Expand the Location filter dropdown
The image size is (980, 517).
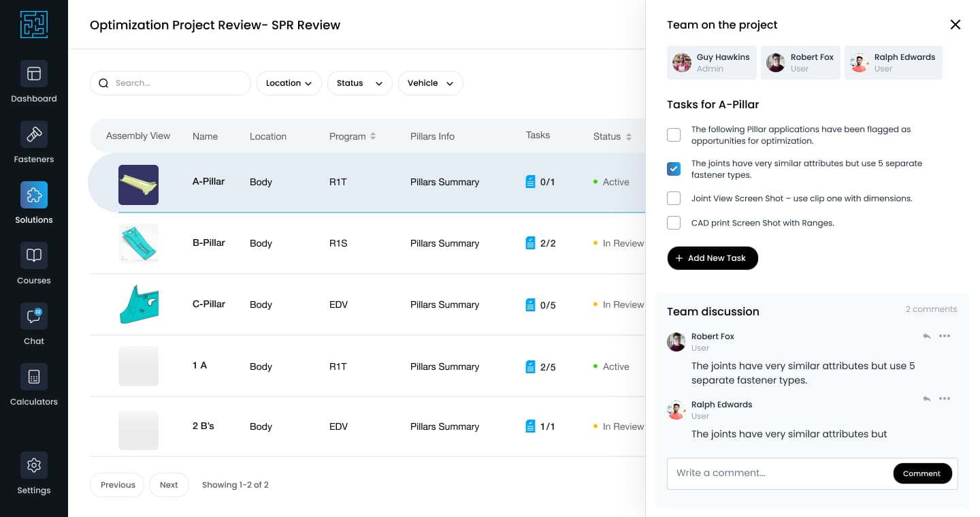tap(289, 83)
